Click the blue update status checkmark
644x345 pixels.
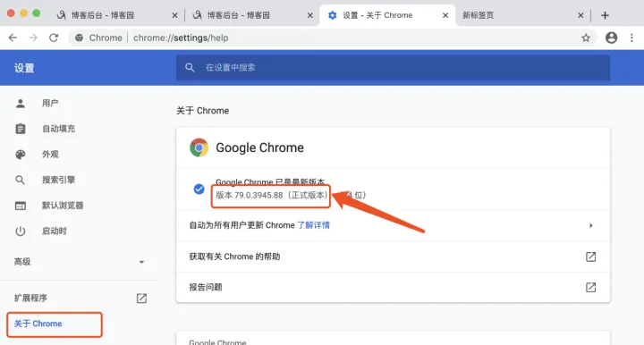tap(199, 189)
